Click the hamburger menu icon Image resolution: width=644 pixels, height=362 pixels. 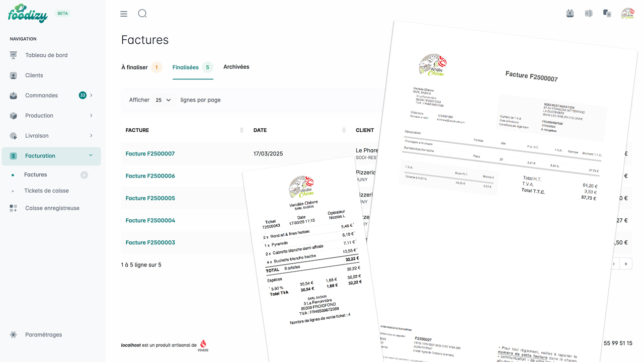(124, 14)
